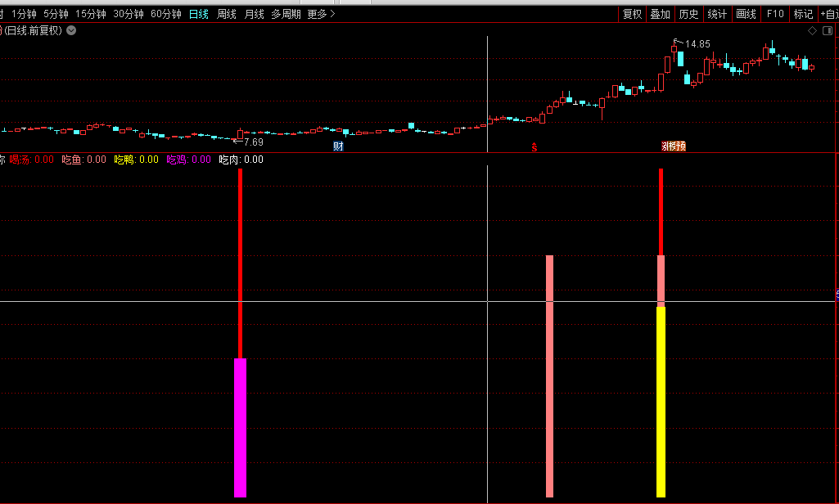Click the 14.85 high price label

(697, 44)
